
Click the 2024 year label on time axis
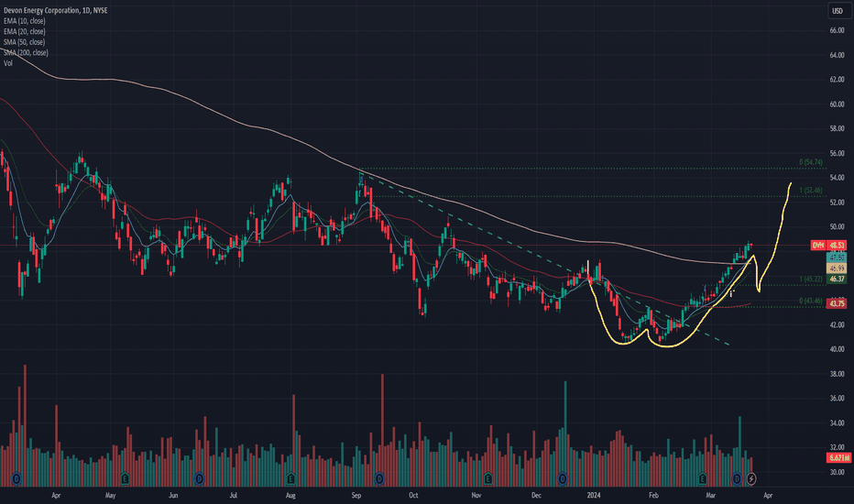click(x=594, y=495)
